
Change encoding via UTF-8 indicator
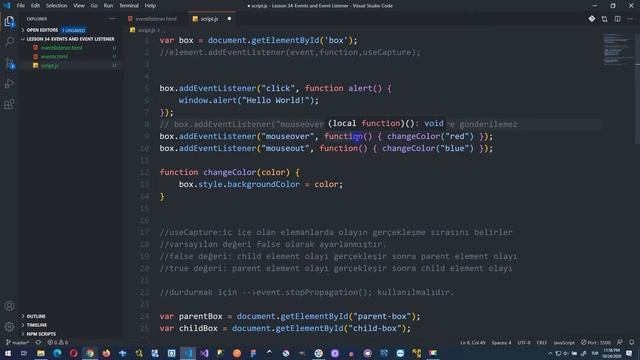pos(524,342)
